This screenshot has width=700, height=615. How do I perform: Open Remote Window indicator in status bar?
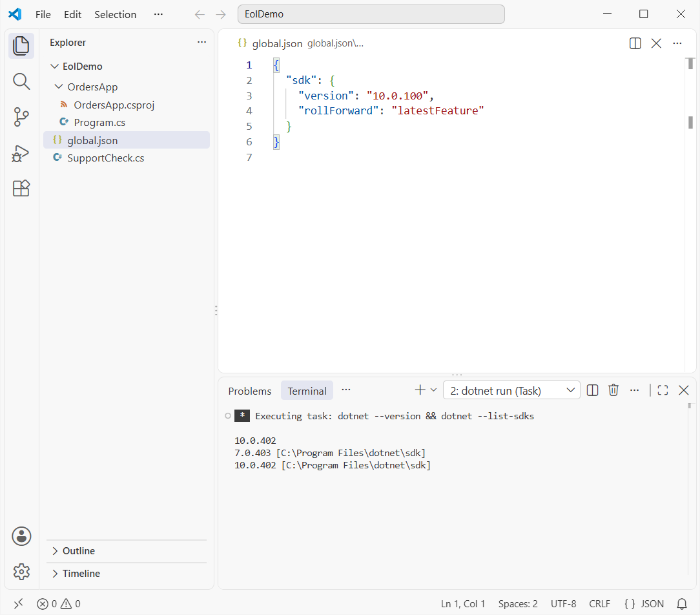(x=18, y=604)
